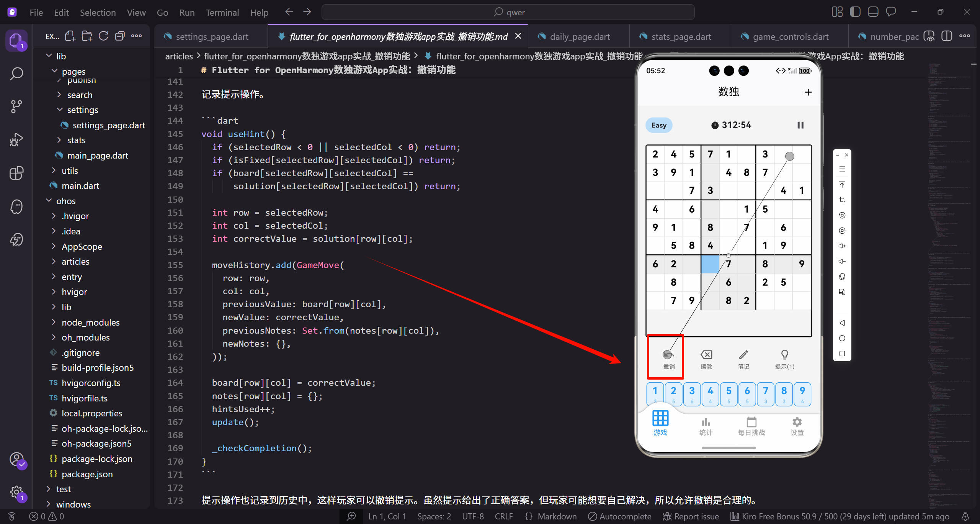Open the File menu

coord(36,12)
